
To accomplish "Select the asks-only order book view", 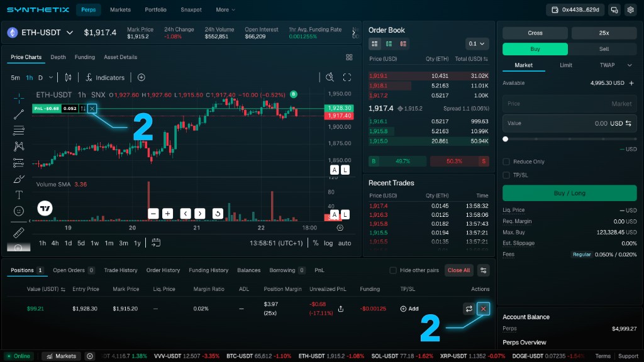I will (403, 43).
